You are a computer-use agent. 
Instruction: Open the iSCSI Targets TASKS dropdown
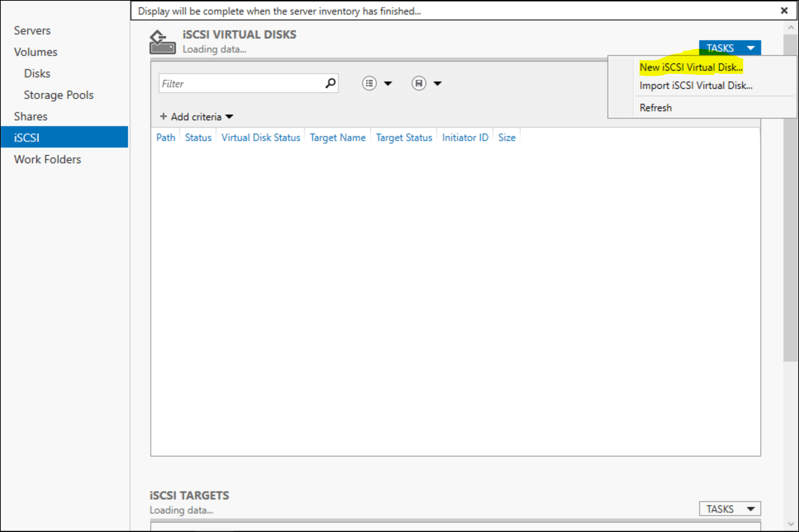730,509
